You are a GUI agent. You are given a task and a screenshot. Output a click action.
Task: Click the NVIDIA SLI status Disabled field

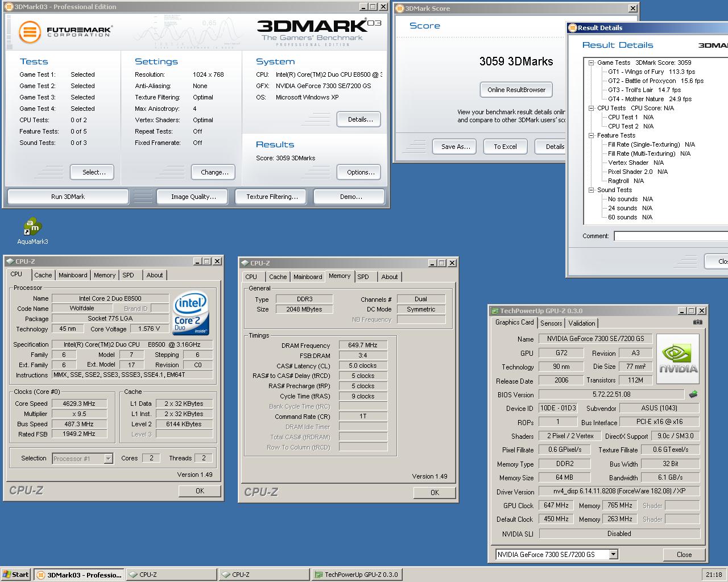point(619,534)
